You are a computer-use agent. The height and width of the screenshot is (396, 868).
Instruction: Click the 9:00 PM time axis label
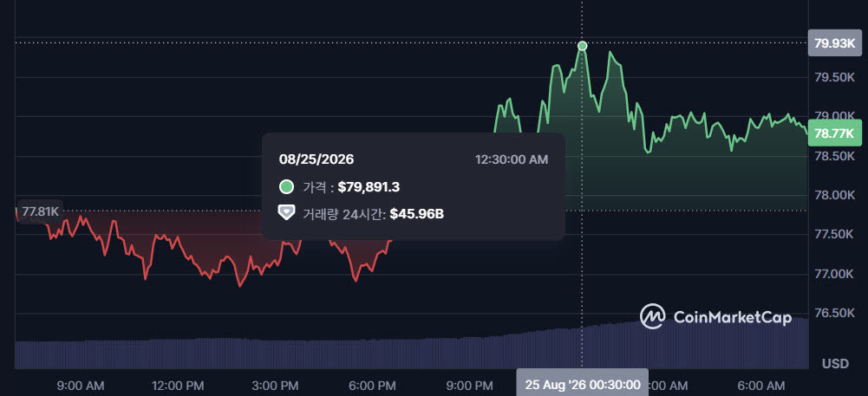click(470, 386)
